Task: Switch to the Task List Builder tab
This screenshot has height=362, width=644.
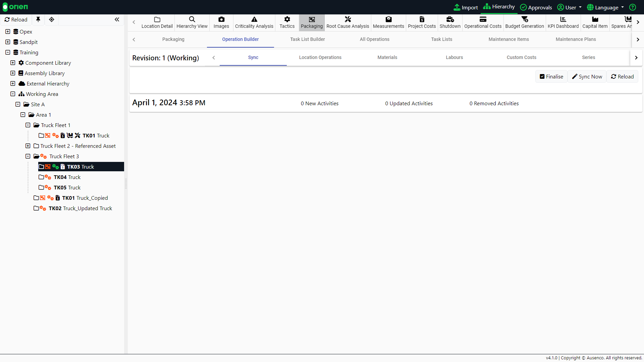Action: click(x=307, y=39)
